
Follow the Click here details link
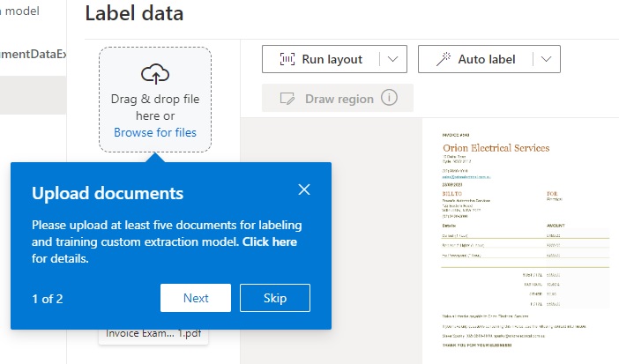270,241
